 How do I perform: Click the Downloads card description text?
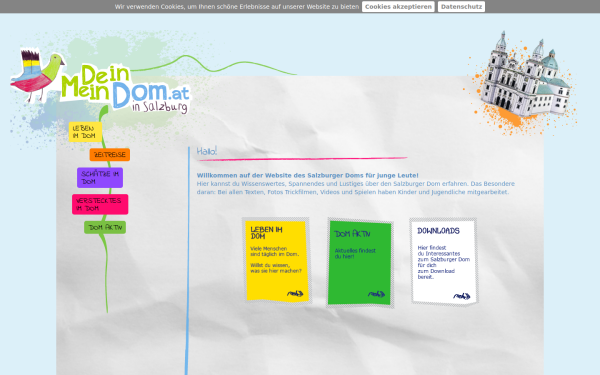pyautogui.click(x=443, y=262)
